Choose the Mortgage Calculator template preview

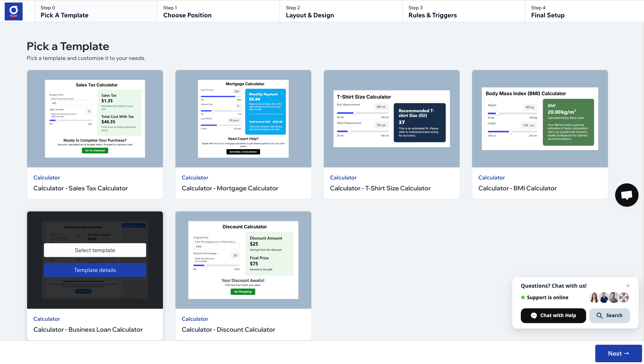243,119
